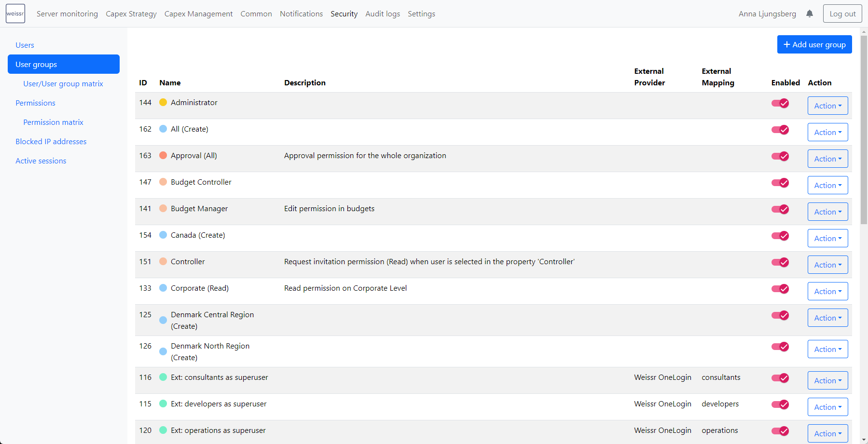Click the yellow dot beside Administrator
Viewport: 868px width, 444px height.
tap(163, 102)
